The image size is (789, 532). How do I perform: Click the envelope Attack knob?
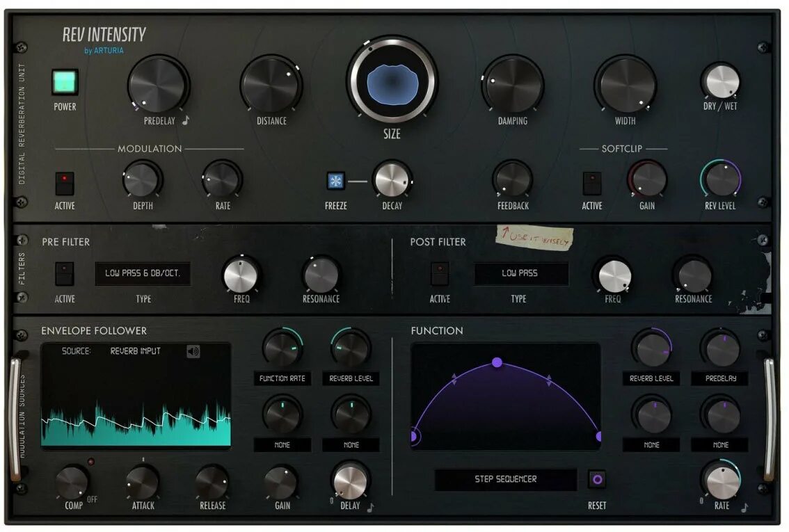click(143, 482)
